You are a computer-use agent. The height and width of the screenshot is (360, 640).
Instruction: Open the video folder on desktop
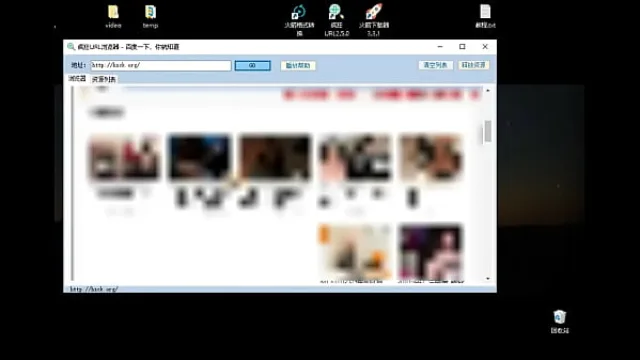click(x=113, y=16)
